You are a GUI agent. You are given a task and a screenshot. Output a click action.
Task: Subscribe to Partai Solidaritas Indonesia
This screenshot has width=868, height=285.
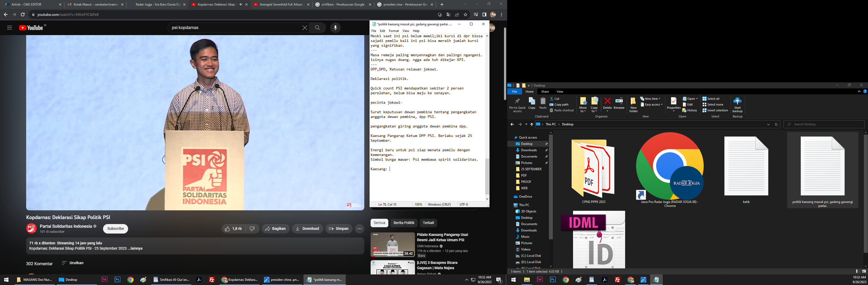click(x=116, y=229)
